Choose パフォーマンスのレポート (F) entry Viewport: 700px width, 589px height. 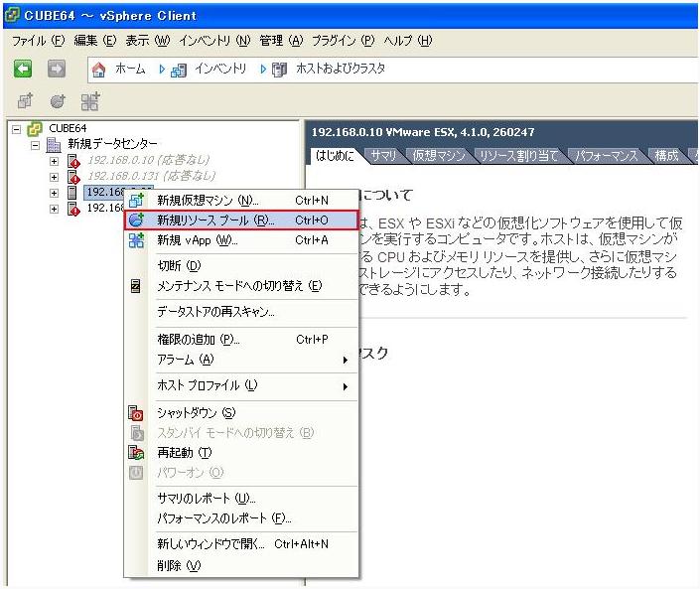point(241,518)
